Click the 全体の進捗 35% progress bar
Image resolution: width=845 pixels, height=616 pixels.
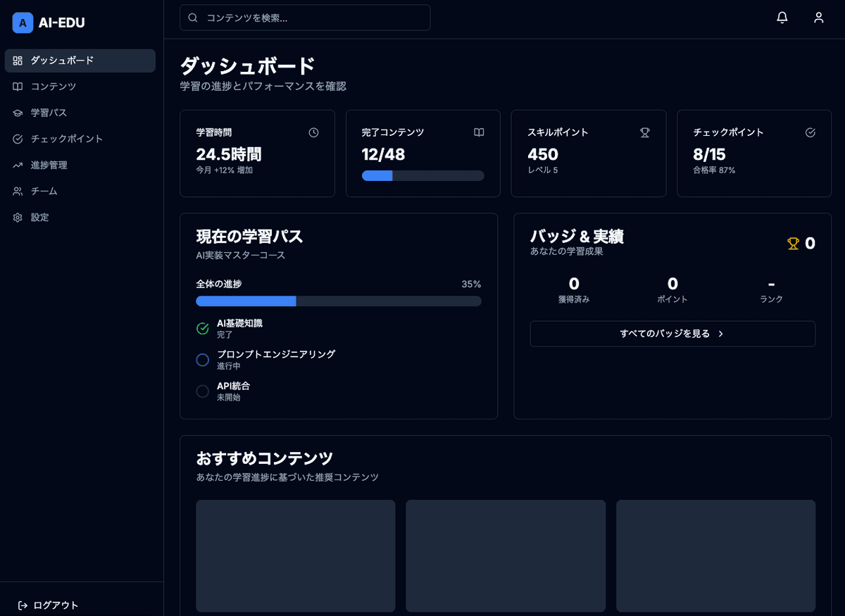point(338,301)
